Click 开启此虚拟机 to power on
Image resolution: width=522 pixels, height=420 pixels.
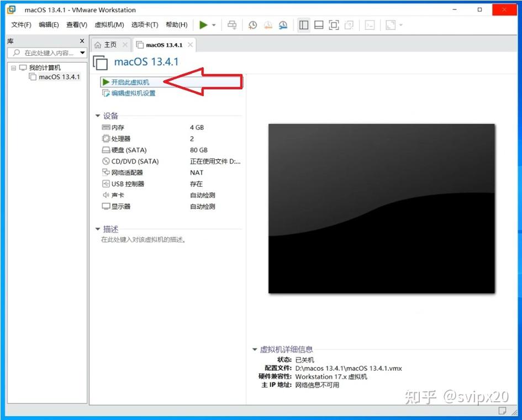tap(130, 82)
